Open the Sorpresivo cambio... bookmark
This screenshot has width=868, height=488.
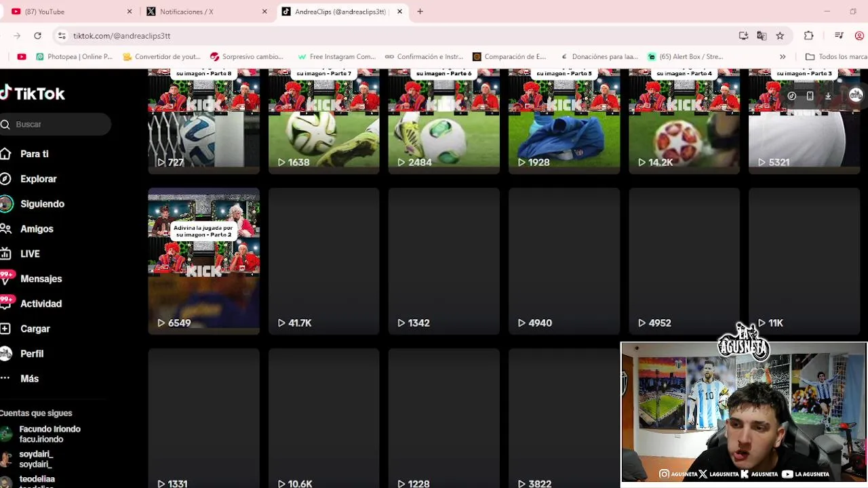[248, 56]
